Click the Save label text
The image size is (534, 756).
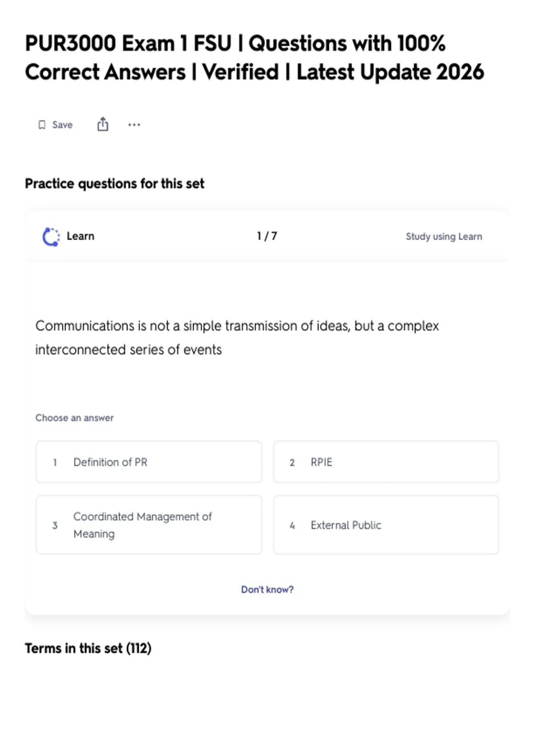[x=62, y=125]
